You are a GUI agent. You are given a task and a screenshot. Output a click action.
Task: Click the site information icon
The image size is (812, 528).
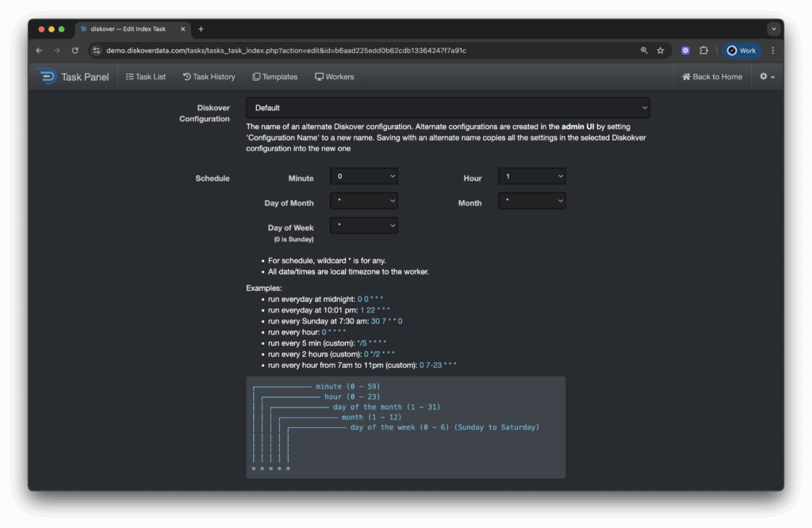coord(96,50)
